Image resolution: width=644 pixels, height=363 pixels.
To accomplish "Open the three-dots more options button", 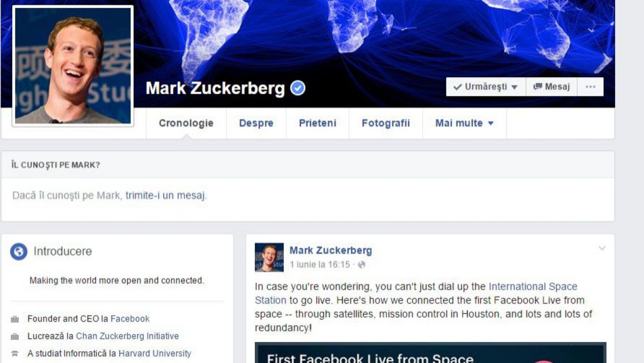I will coord(590,87).
